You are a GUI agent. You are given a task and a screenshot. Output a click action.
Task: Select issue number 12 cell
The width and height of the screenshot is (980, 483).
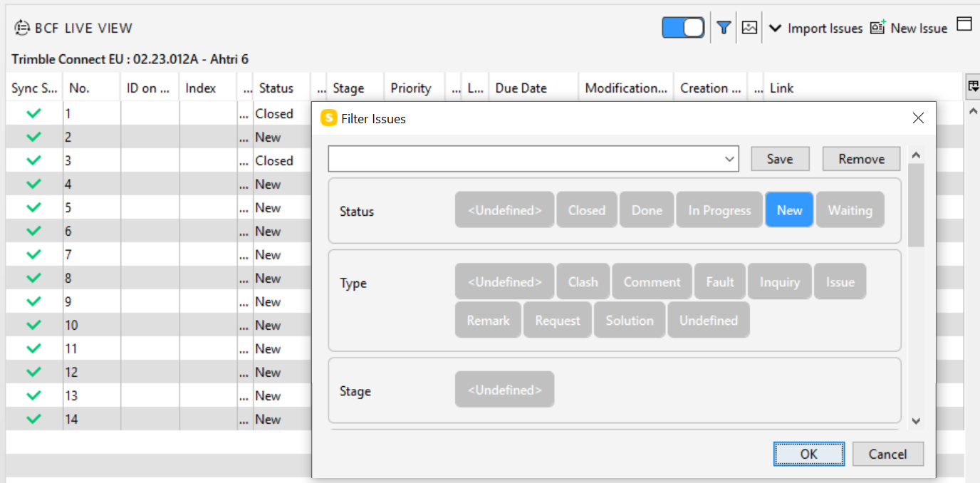[x=92, y=372]
